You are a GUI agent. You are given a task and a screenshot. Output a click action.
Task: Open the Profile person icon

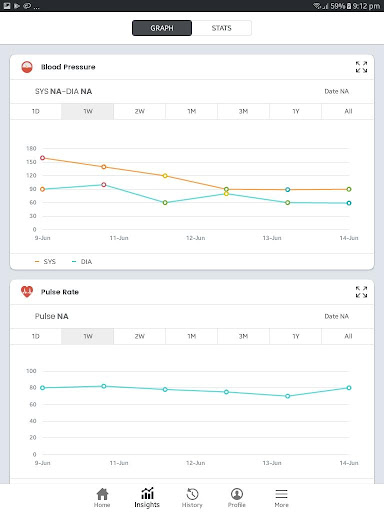point(237,494)
